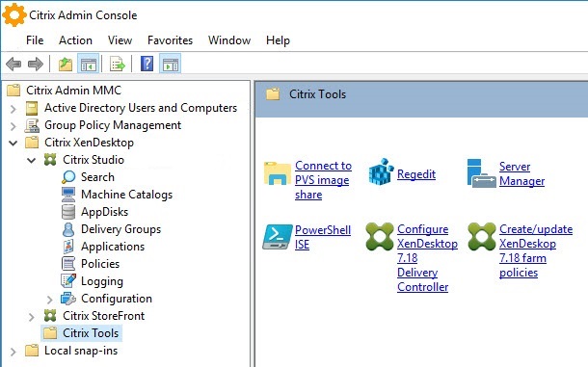Toggle the Show/Hide Action Pane button
The image size is (588, 367).
coord(171,65)
